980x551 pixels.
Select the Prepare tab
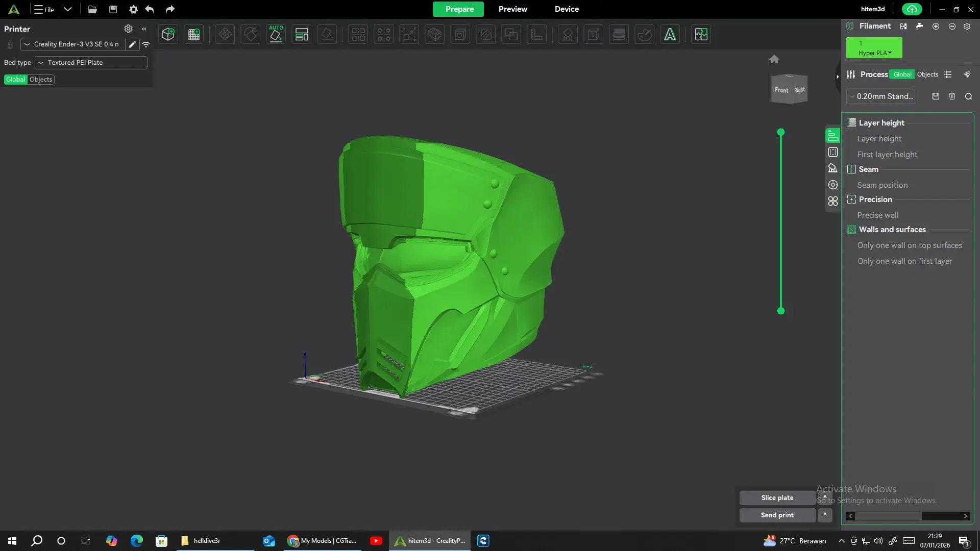(459, 9)
